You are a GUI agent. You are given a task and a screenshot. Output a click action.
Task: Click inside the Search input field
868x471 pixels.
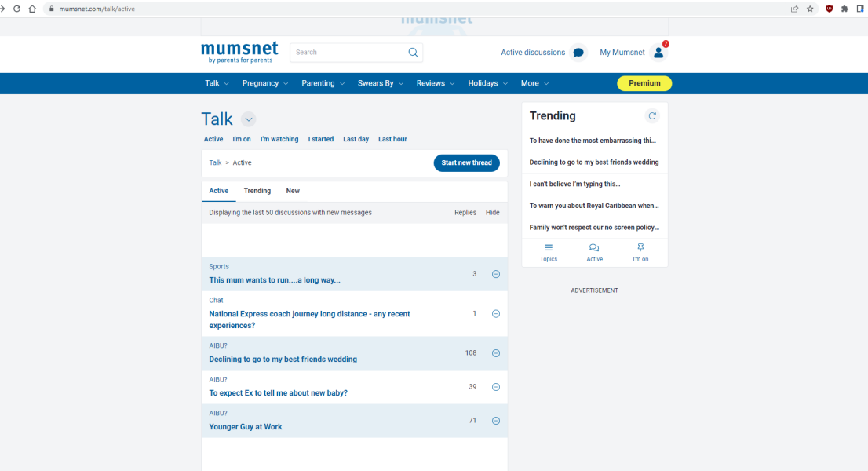[345, 52]
